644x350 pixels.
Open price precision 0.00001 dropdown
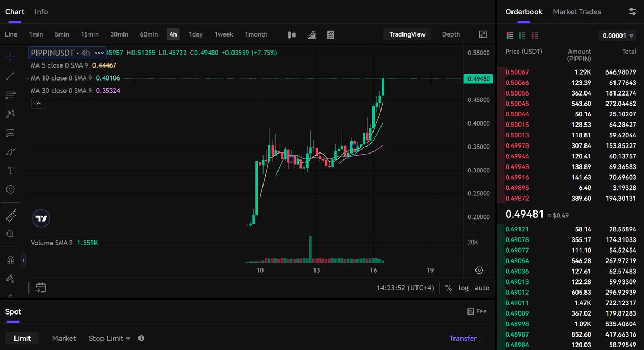pos(617,35)
